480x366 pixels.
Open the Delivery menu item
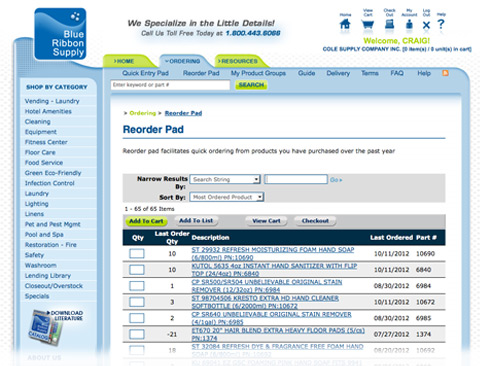point(338,73)
